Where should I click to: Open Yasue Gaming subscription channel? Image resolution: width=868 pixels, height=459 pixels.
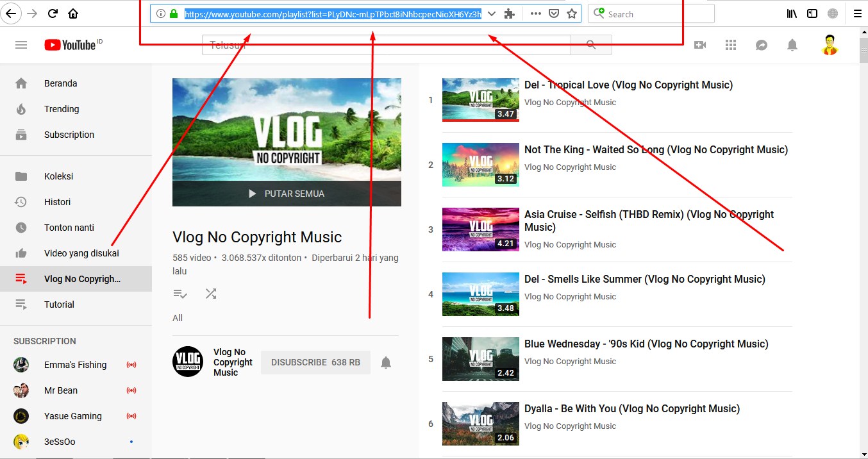tap(76, 416)
